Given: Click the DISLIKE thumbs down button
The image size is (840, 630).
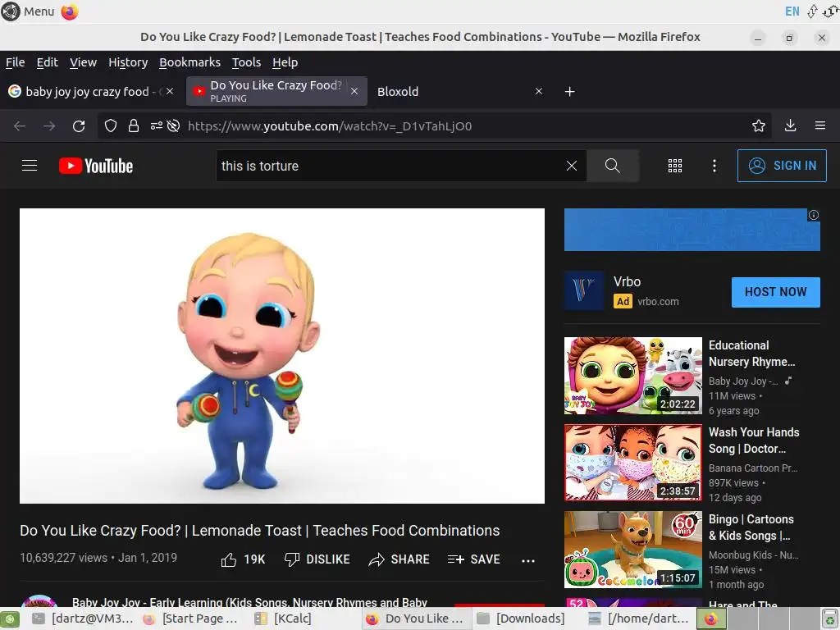Looking at the screenshot, I should tap(317, 559).
